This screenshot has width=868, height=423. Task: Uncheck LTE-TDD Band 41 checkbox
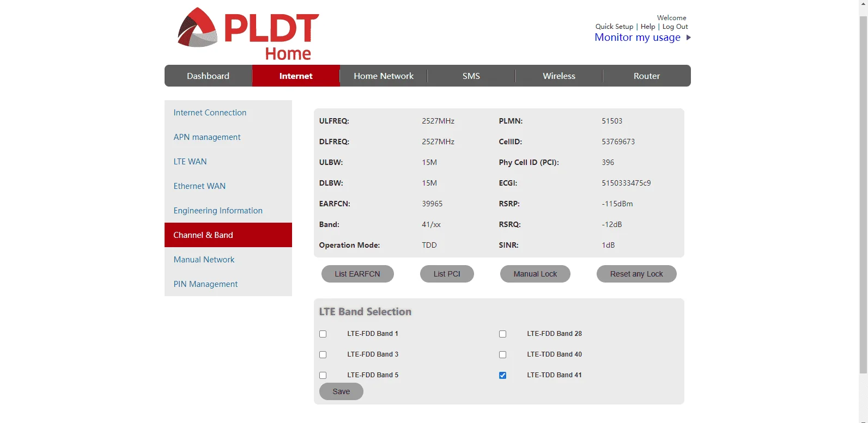click(x=502, y=375)
